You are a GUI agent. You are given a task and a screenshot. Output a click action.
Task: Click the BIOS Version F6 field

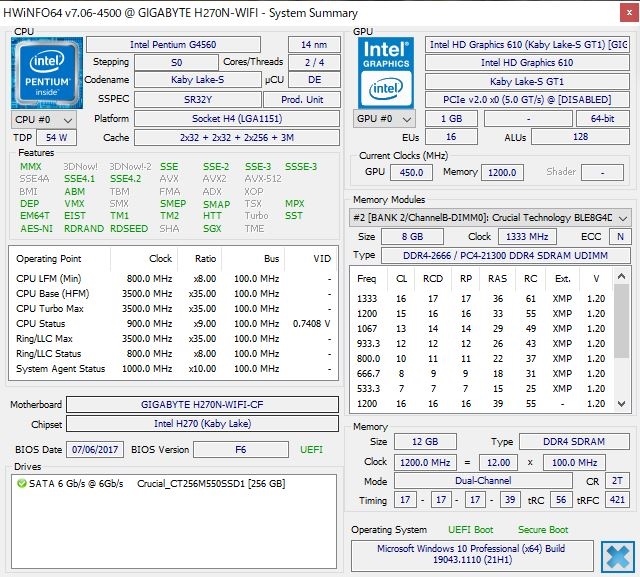[241, 450]
